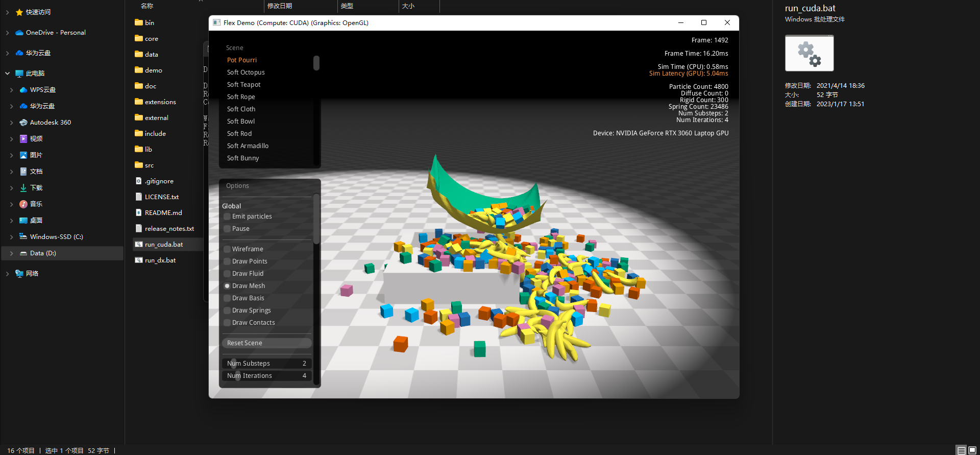This screenshot has height=455, width=980.
Task: Click the Videos library icon
Action: (23, 139)
